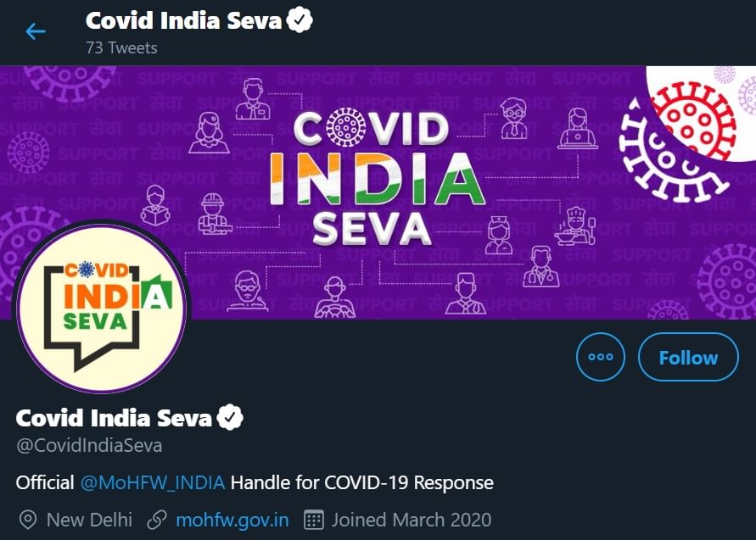Screen dimensions: 756x540
Task: Click the New Delhi location text
Action: click(x=89, y=521)
